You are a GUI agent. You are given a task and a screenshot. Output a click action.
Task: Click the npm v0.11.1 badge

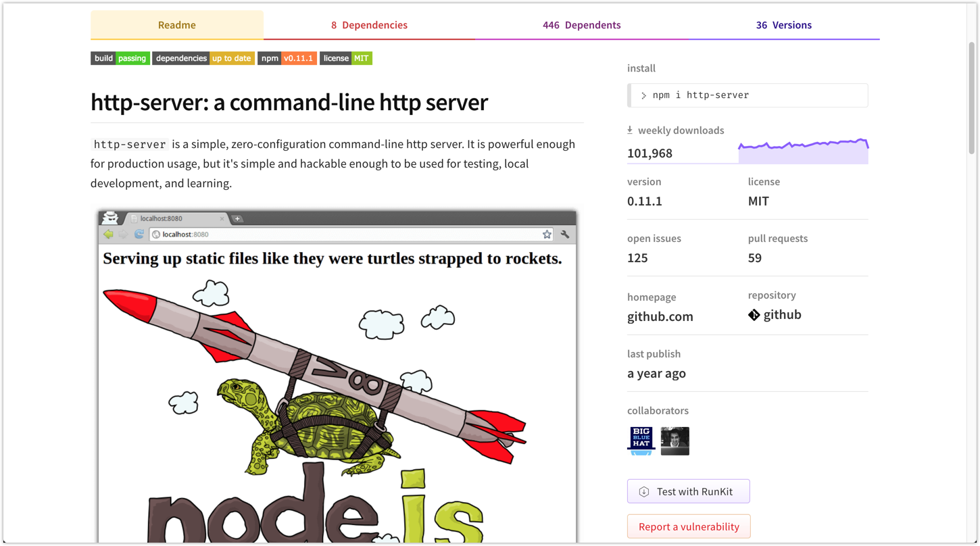click(287, 58)
